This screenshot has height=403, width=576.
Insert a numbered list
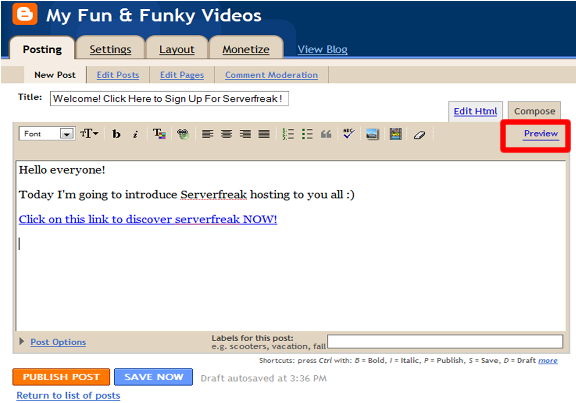click(x=288, y=134)
